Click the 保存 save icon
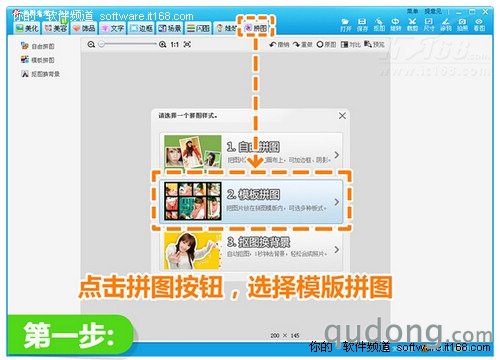The height and width of the screenshot is (360, 500). pos(362,25)
